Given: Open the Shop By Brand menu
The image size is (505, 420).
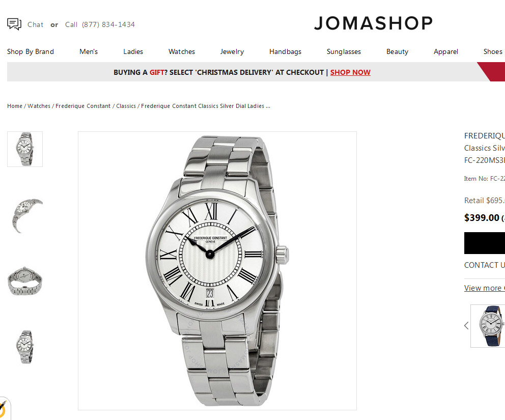Looking at the screenshot, I should [x=31, y=51].
